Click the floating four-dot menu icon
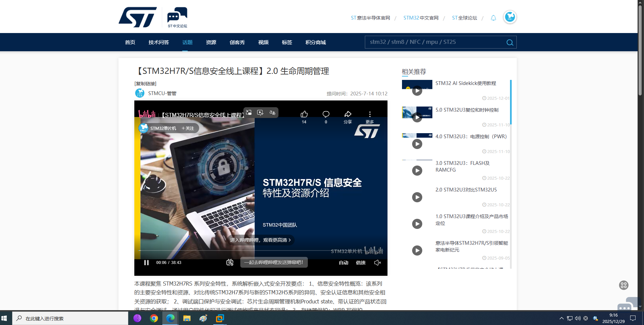The image size is (644, 325). 623,285
